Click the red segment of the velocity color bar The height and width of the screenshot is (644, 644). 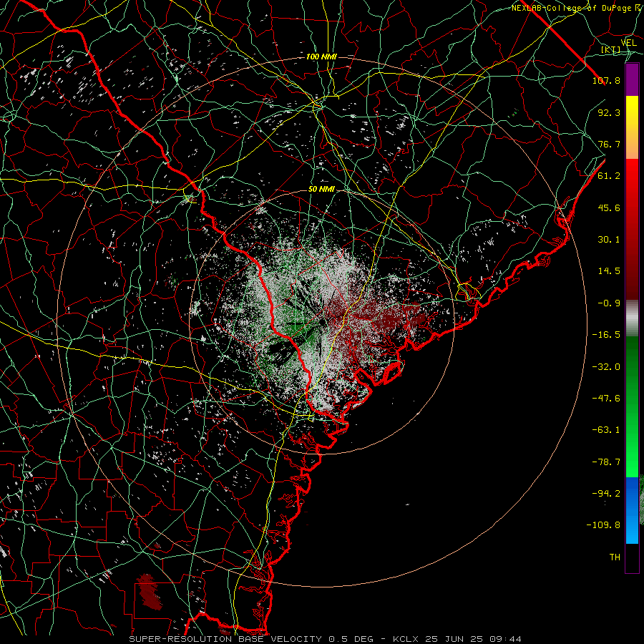click(x=632, y=229)
